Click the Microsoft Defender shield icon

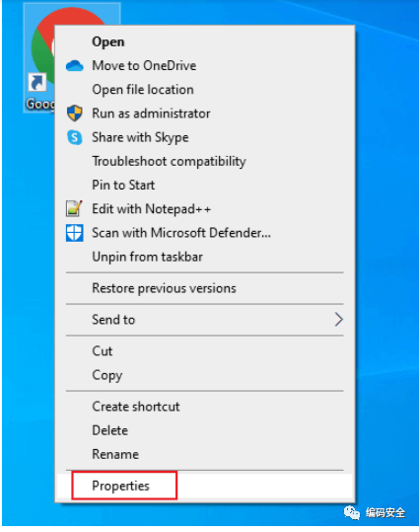pos(74,233)
